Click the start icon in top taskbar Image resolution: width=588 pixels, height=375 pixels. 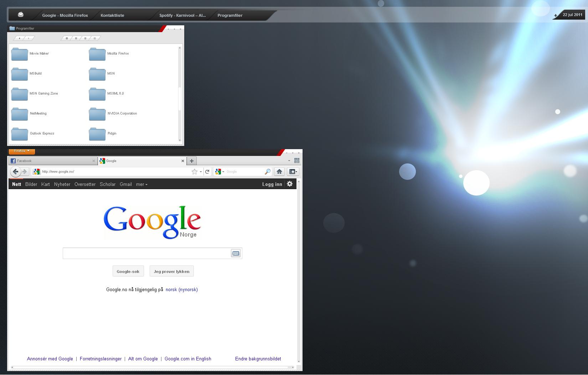coord(21,15)
